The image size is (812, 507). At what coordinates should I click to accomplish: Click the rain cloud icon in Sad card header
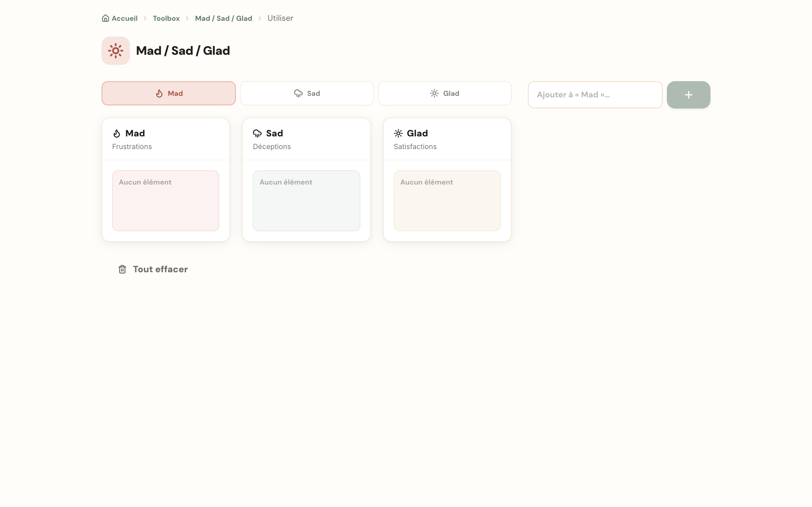pos(257,133)
